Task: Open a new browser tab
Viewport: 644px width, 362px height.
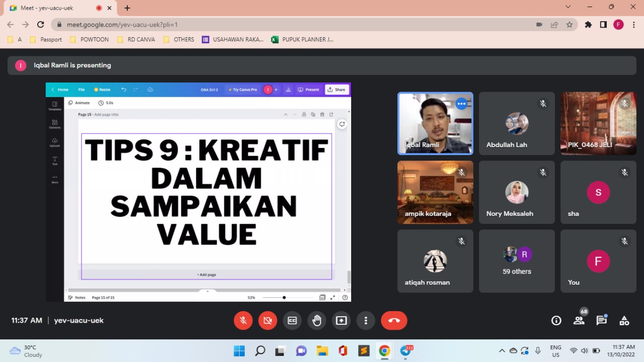Action: point(127,8)
